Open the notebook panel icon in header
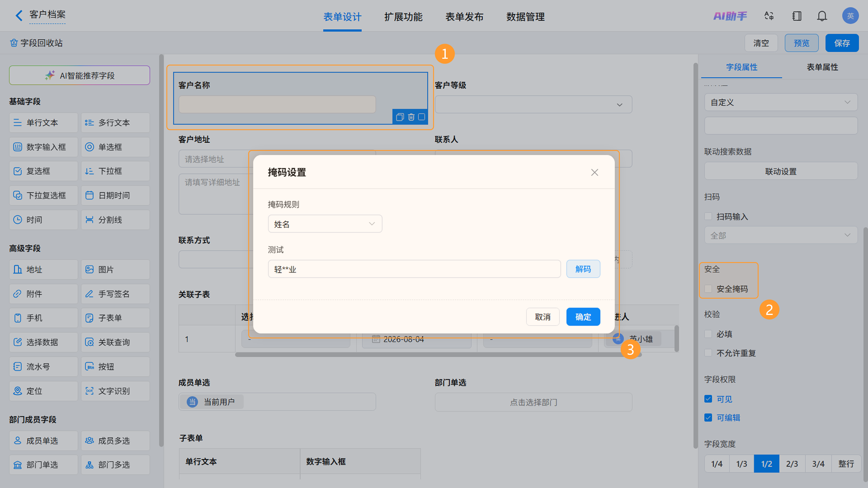This screenshot has height=488, width=868. tap(797, 16)
